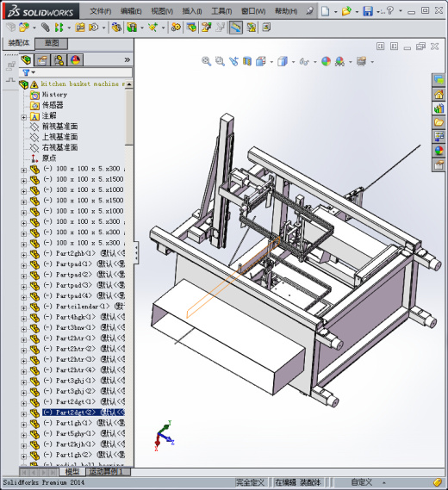Click the feature tree vertical scrollbar thumb
Viewport: 448px width, 490px height.
click(x=129, y=117)
